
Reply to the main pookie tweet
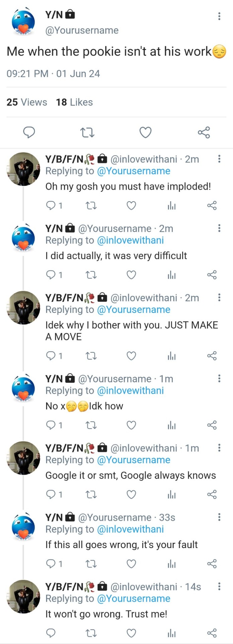point(29,132)
